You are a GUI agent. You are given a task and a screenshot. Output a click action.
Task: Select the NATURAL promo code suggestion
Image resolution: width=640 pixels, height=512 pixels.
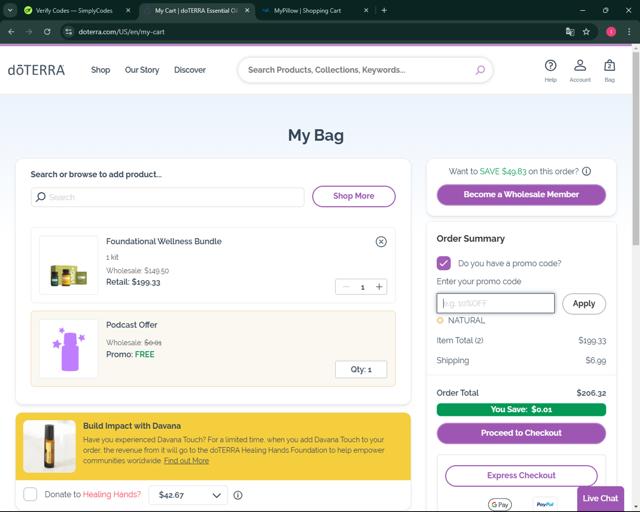click(461, 321)
